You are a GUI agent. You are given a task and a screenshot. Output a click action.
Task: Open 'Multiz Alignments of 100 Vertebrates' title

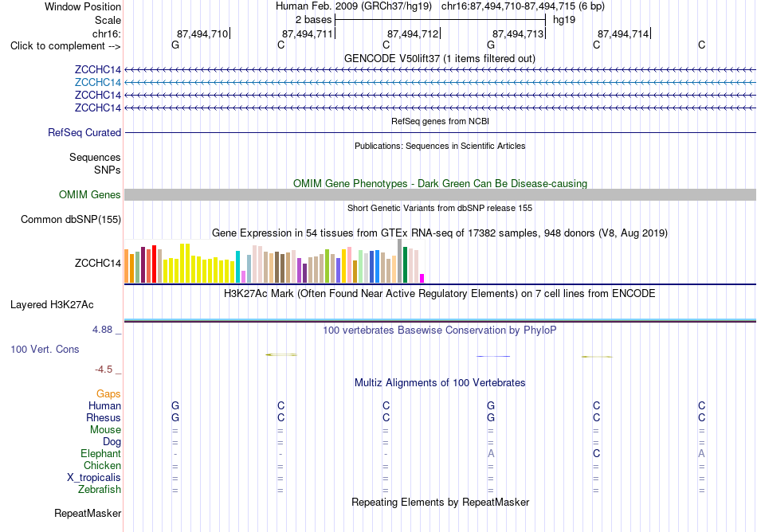[440, 383]
